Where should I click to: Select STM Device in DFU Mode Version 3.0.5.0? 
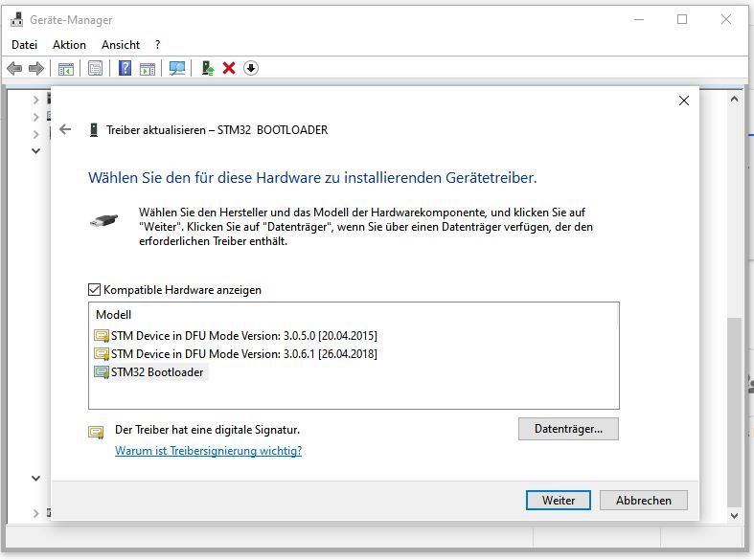[236, 336]
